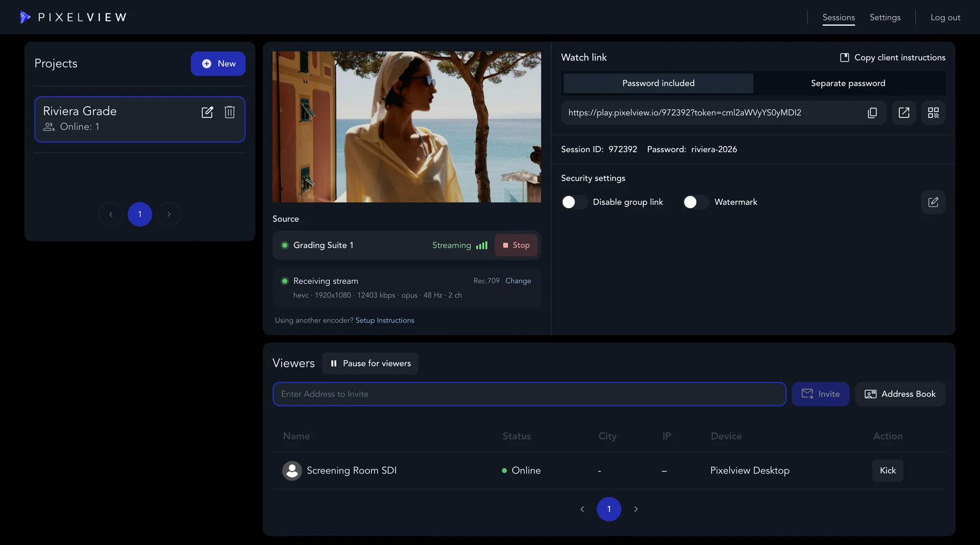Focus the Enter Address to Invite field
Image resolution: width=980 pixels, height=545 pixels.
529,394
